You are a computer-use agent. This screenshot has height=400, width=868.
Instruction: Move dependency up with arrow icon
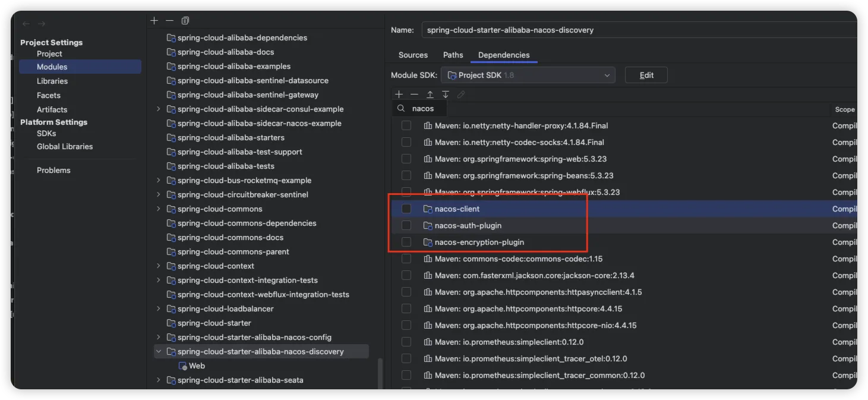click(430, 95)
